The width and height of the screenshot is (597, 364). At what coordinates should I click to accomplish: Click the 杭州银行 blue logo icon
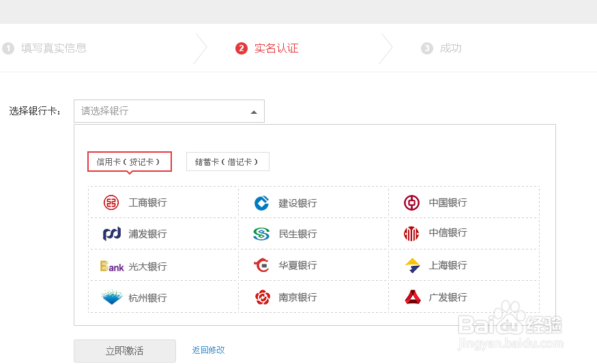point(112,297)
